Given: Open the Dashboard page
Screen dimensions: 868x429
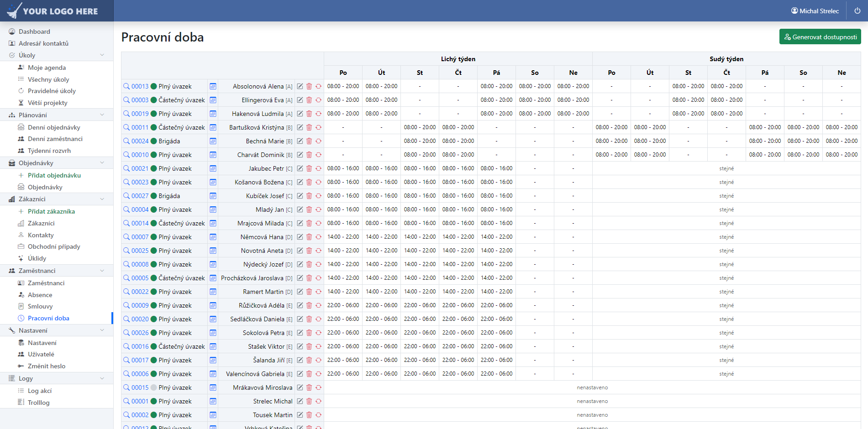Looking at the screenshot, I should pos(34,31).
